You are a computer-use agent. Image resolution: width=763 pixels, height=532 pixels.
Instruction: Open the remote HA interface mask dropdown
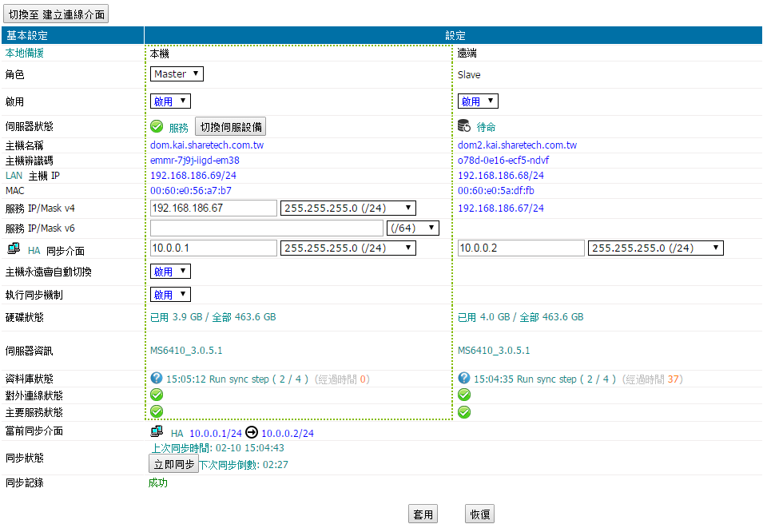point(655,248)
